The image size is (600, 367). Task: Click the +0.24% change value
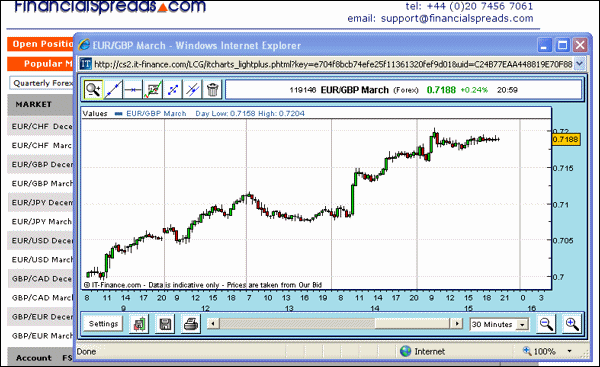click(474, 90)
